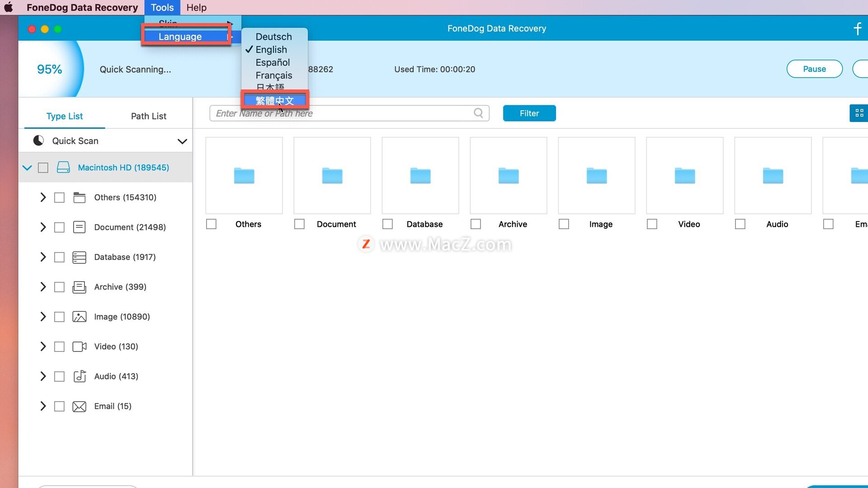This screenshot has height=488, width=868.
Task: Open the Audio folder thumbnail
Action: [773, 175]
